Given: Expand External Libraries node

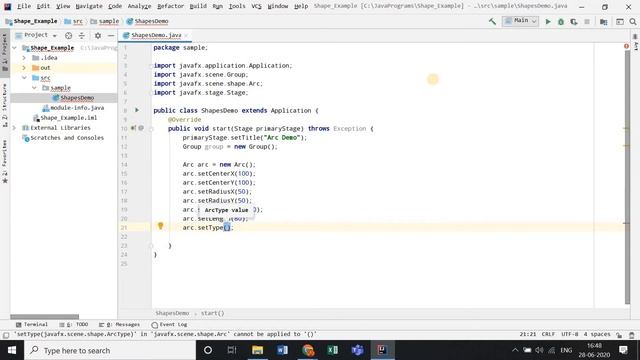Looking at the screenshot, I should click(x=14, y=128).
